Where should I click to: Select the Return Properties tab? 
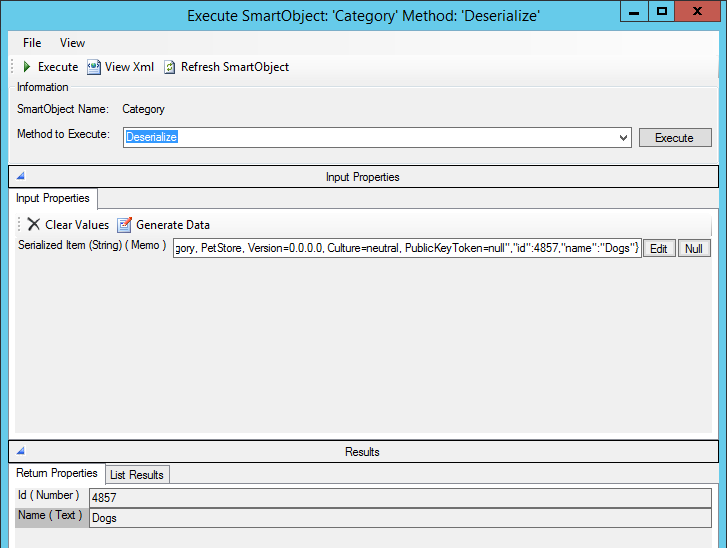coord(57,473)
